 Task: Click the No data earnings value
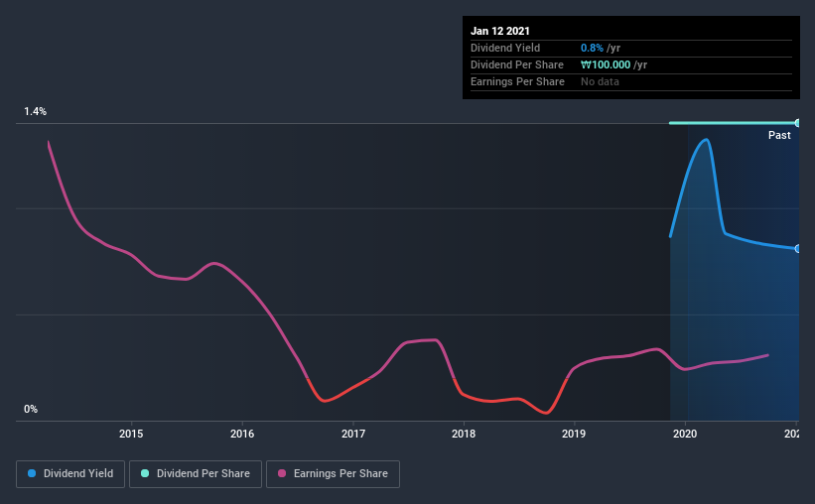[x=600, y=81]
